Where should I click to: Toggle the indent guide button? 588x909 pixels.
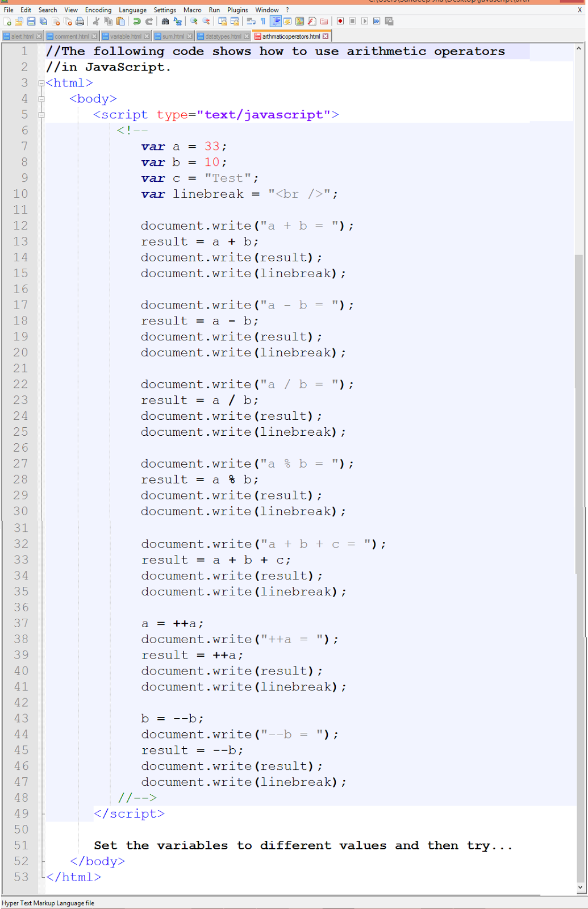tap(276, 21)
